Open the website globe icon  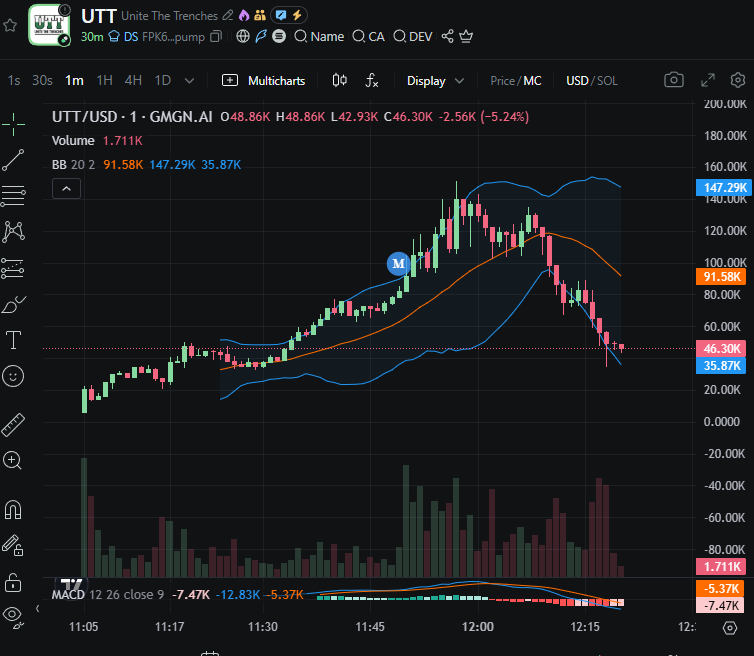(243, 37)
